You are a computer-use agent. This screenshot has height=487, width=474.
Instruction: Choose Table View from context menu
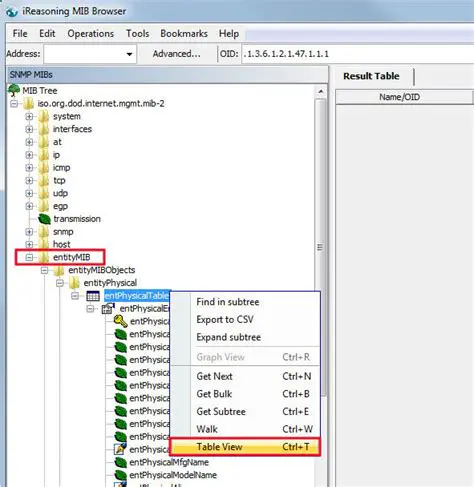click(x=245, y=447)
